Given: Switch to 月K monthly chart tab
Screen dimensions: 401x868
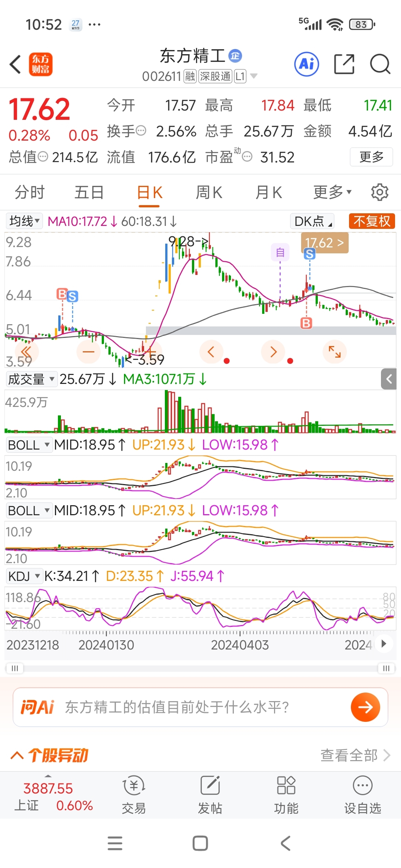Looking at the screenshot, I should (269, 192).
